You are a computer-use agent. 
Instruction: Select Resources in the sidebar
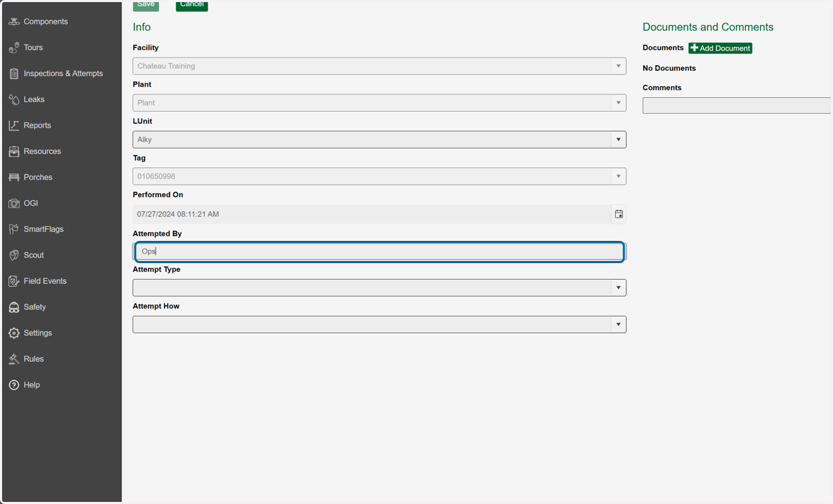[42, 151]
